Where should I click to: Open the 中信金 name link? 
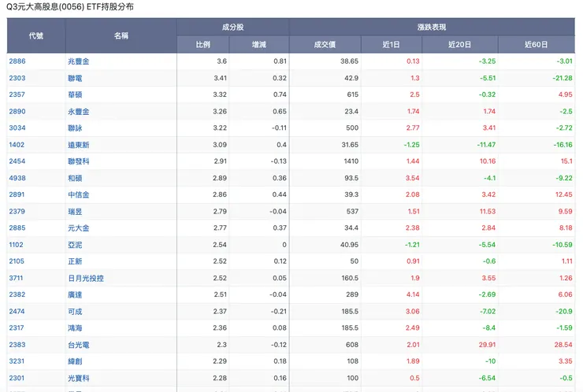coord(79,194)
